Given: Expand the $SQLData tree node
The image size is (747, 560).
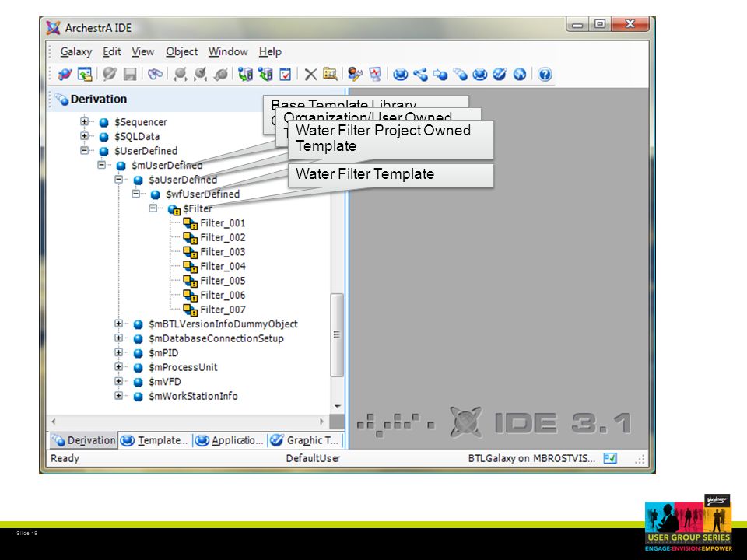Looking at the screenshot, I should [x=84, y=135].
